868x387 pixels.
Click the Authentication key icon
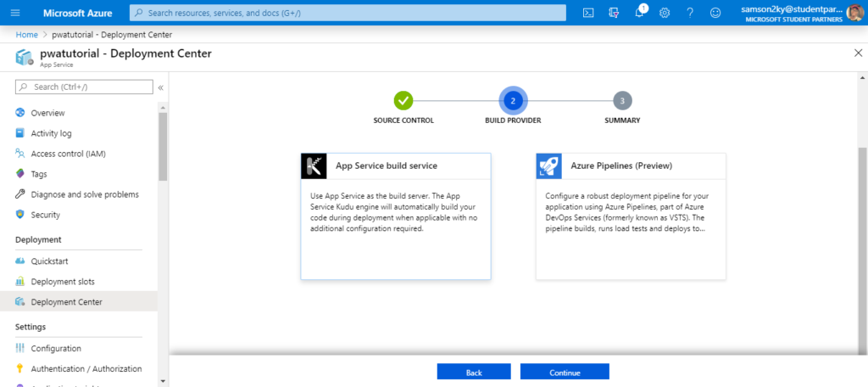coord(20,368)
